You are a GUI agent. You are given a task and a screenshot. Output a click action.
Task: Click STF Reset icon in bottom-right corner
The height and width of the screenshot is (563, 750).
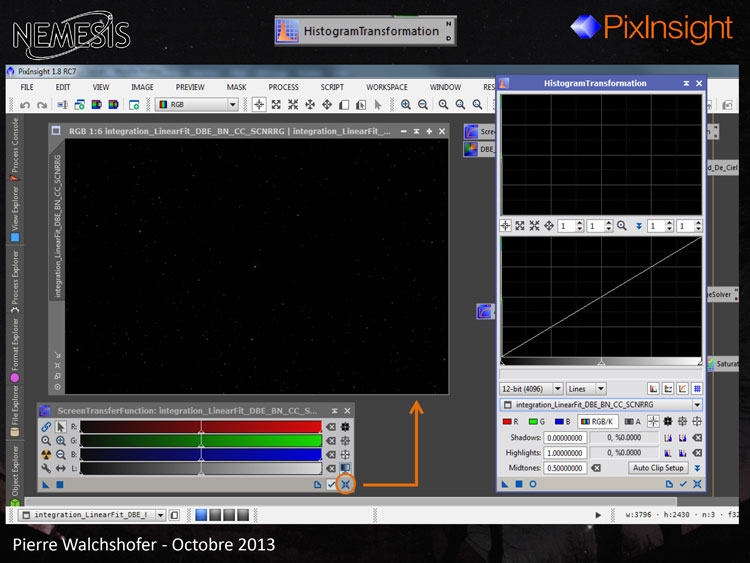(345, 485)
